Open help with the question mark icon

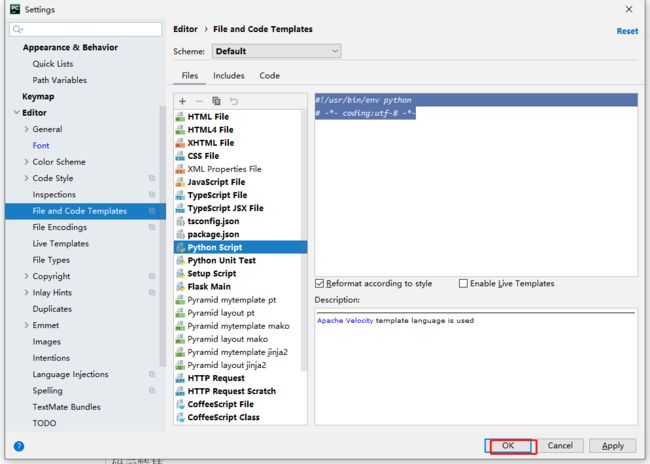coord(19,446)
